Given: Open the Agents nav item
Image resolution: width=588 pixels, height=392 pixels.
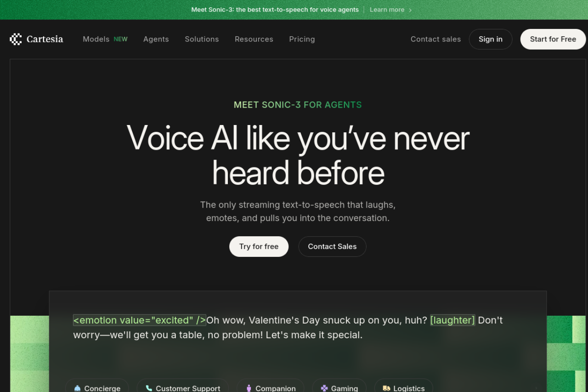Looking at the screenshot, I should pos(156,39).
